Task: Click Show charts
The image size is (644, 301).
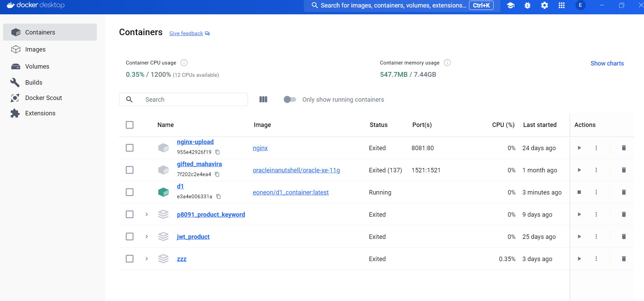Action: [x=607, y=63]
